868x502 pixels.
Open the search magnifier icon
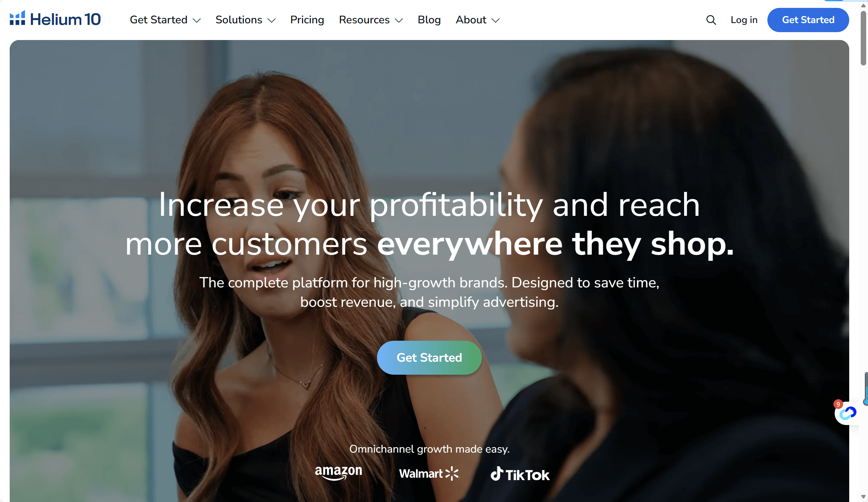click(711, 20)
